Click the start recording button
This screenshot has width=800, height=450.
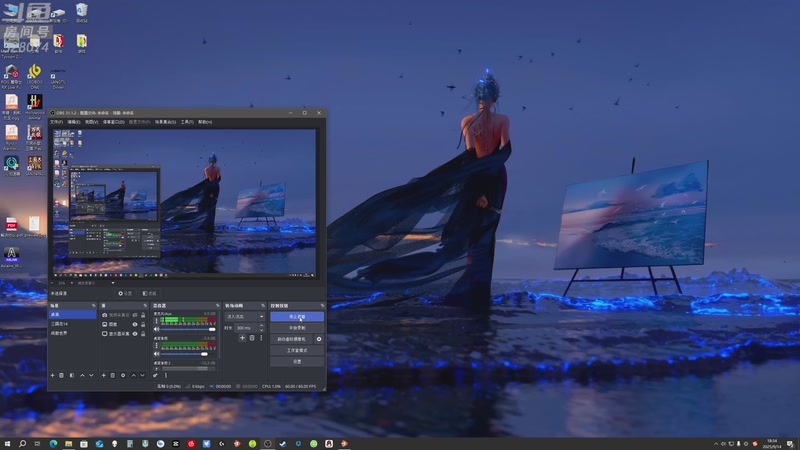pos(297,328)
